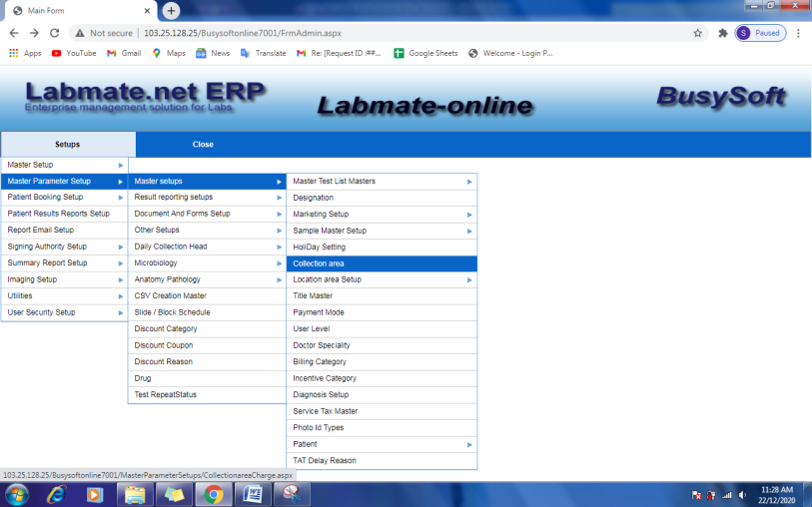812x507 pixels.
Task: Open the Collection area page
Action: [382, 263]
